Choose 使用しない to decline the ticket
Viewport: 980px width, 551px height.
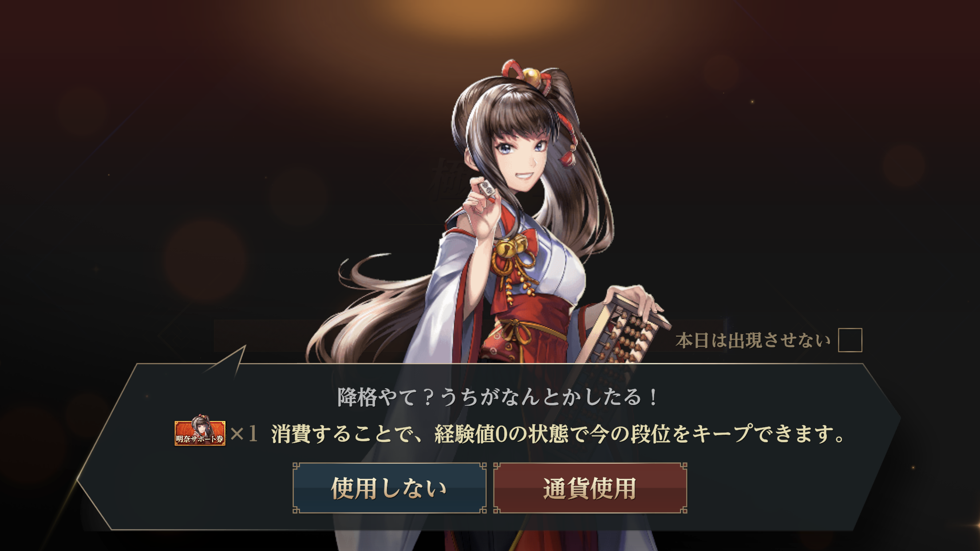click(389, 488)
